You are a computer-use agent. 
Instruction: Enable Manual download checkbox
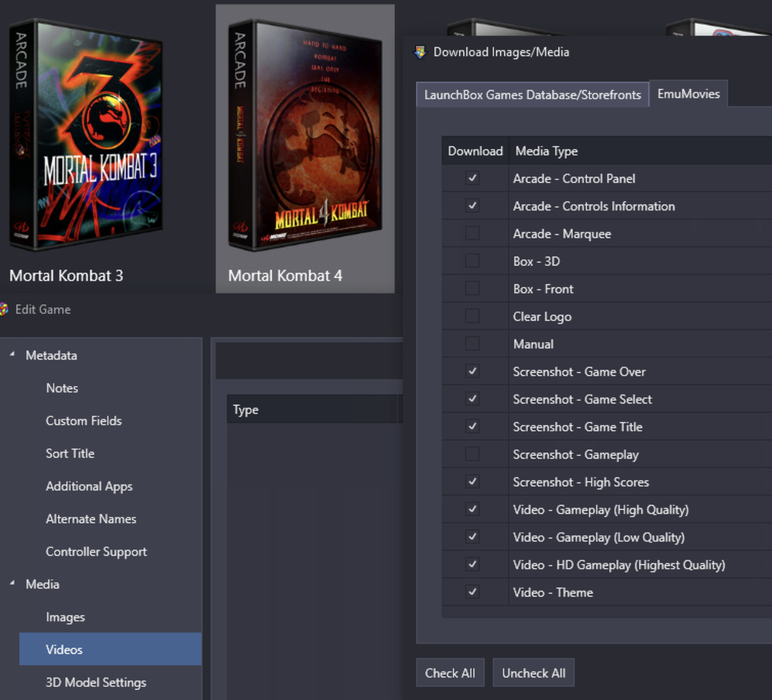coord(472,344)
